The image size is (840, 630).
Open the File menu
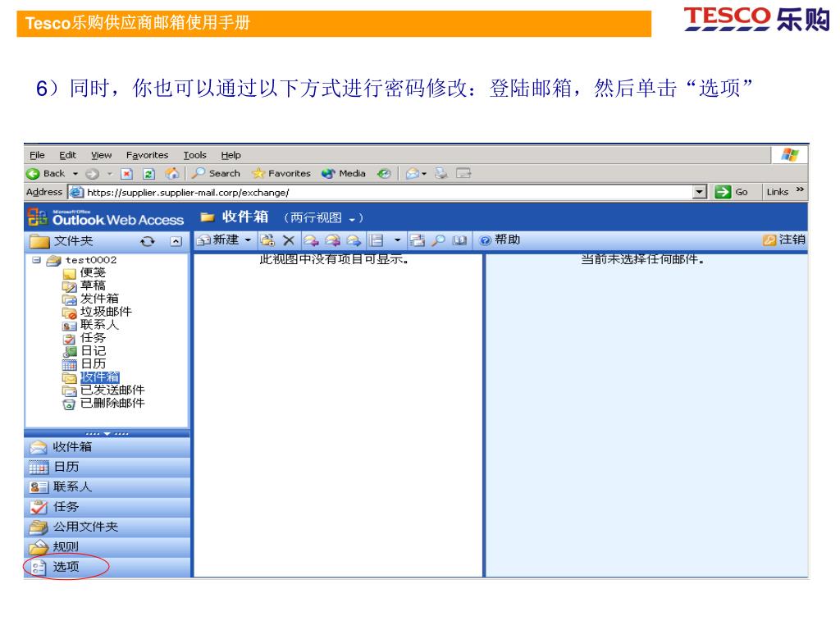click(x=37, y=155)
